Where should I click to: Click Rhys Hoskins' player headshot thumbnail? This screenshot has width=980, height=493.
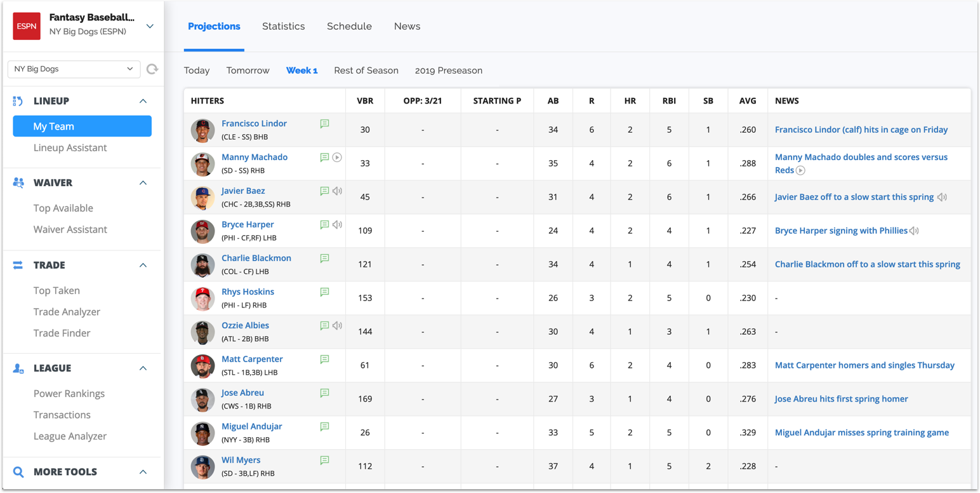pyautogui.click(x=203, y=299)
